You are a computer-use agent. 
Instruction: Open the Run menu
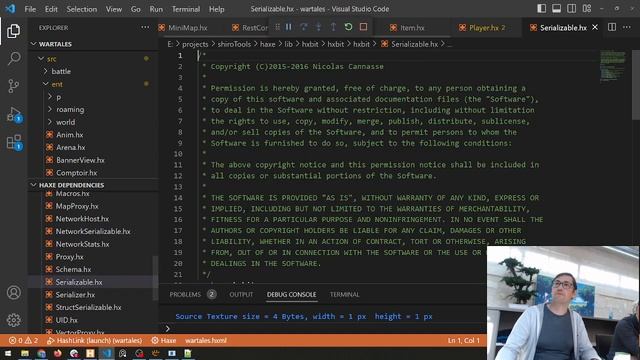click(156, 9)
